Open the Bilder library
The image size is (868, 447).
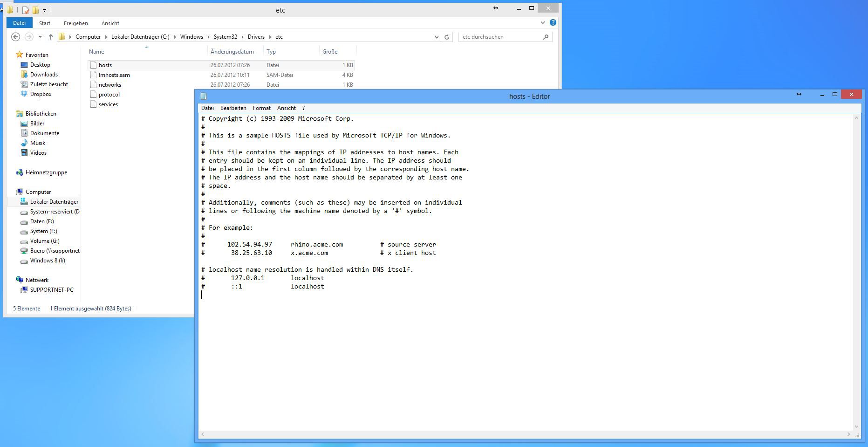pyautogui.click(x=37, y=124)
